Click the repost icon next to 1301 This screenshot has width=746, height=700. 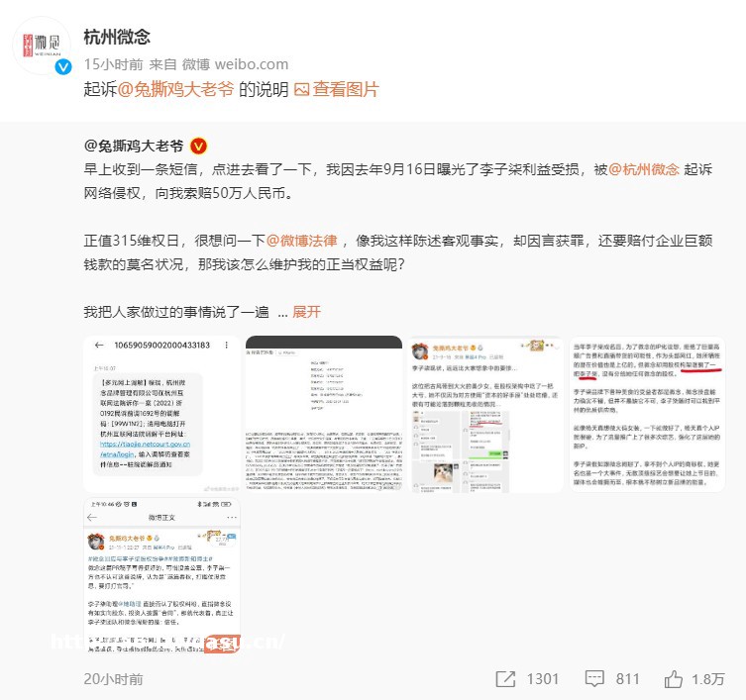(505, 678)
